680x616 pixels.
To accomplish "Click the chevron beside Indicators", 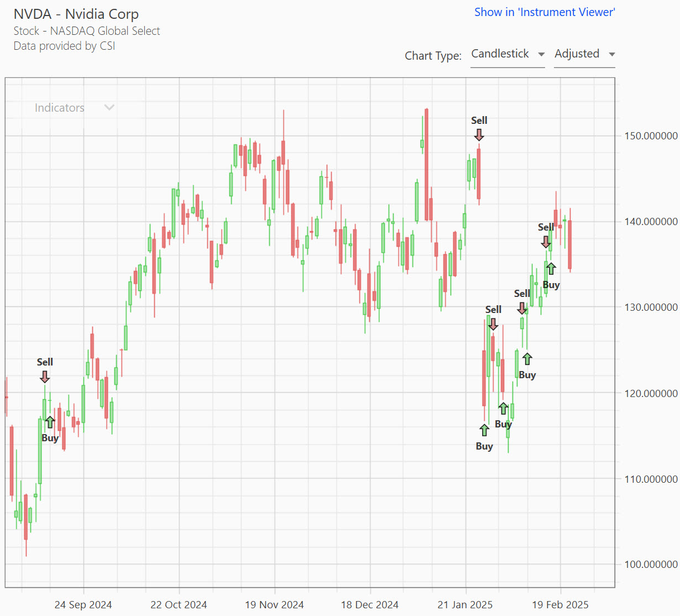I will coord(109,107).
